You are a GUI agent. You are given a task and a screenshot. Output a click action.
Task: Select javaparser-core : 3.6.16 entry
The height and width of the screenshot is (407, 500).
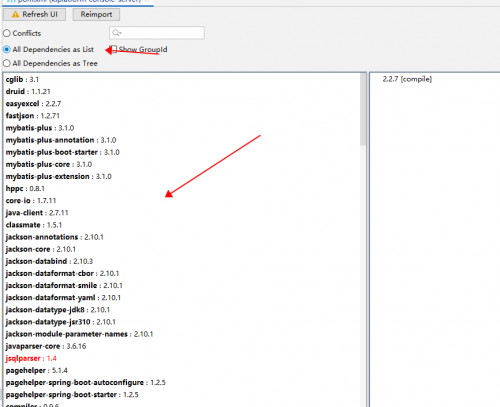point(46,346)
